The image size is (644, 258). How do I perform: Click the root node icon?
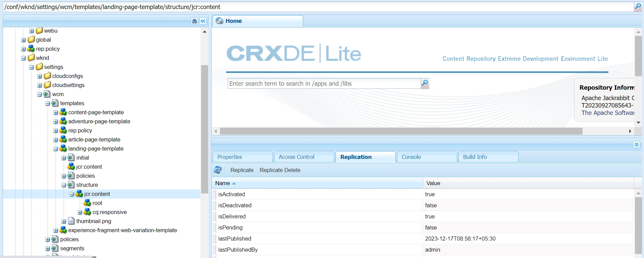pyautogui.click(x=88, y=203)
